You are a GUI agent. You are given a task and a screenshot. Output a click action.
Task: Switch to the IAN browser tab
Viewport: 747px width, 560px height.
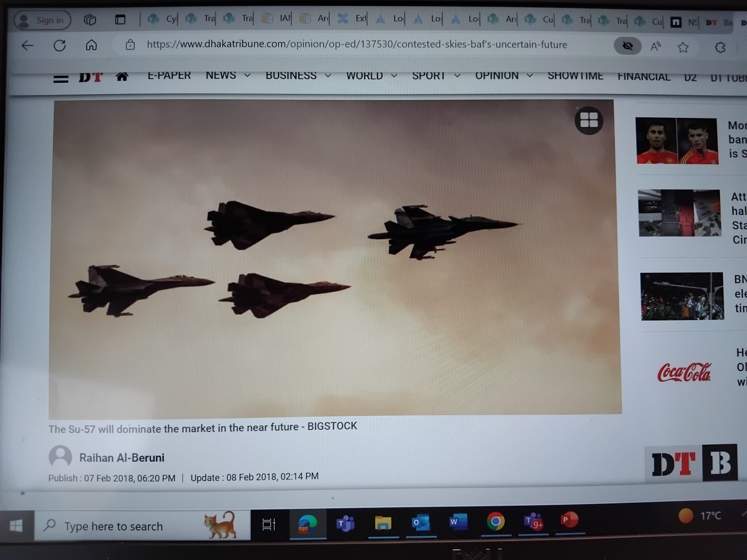click(277, 19)
